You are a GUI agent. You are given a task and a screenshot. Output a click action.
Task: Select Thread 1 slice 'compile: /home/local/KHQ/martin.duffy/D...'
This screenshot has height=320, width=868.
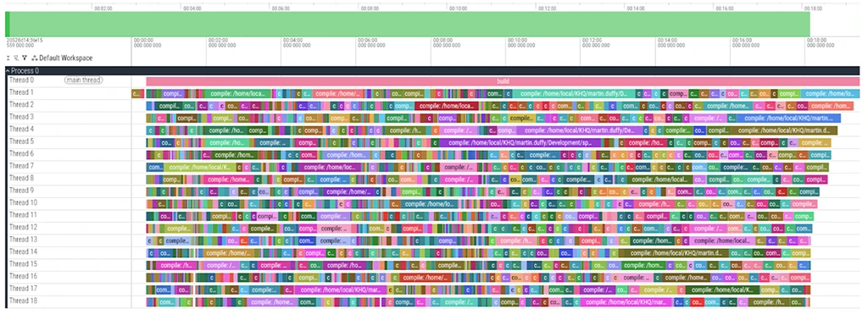(574, 94)
